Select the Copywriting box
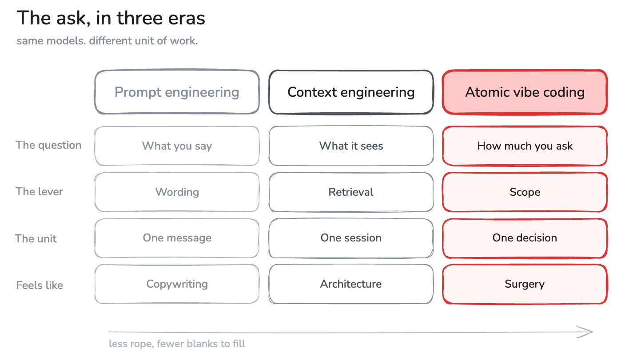The width and height of the screenshot is (629, 364). click(177, 284)
